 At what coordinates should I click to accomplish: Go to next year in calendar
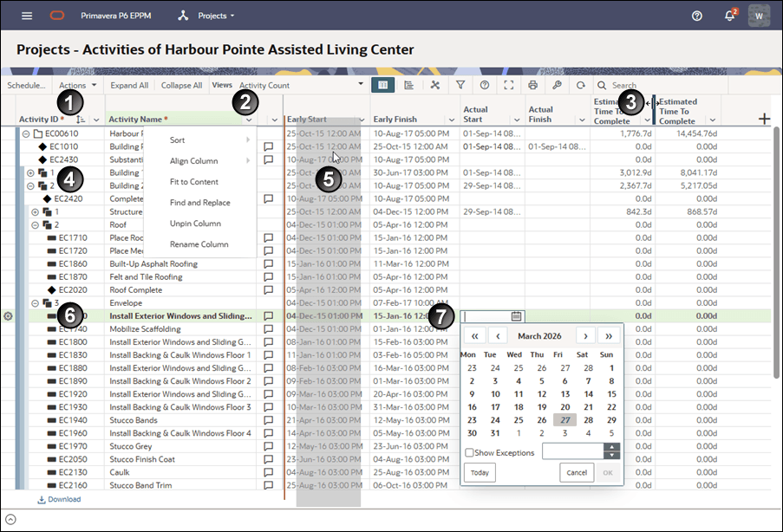click(609, 336)
